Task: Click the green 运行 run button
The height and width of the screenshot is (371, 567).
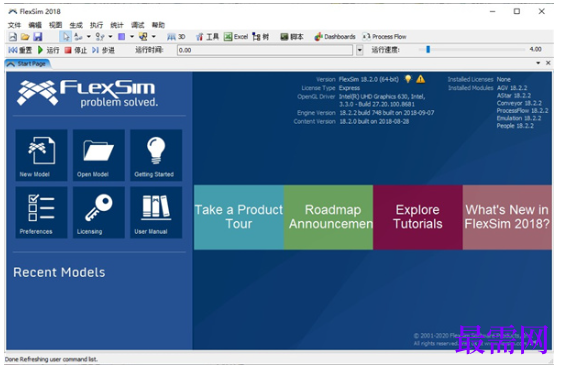Action: tap(48, 50)
